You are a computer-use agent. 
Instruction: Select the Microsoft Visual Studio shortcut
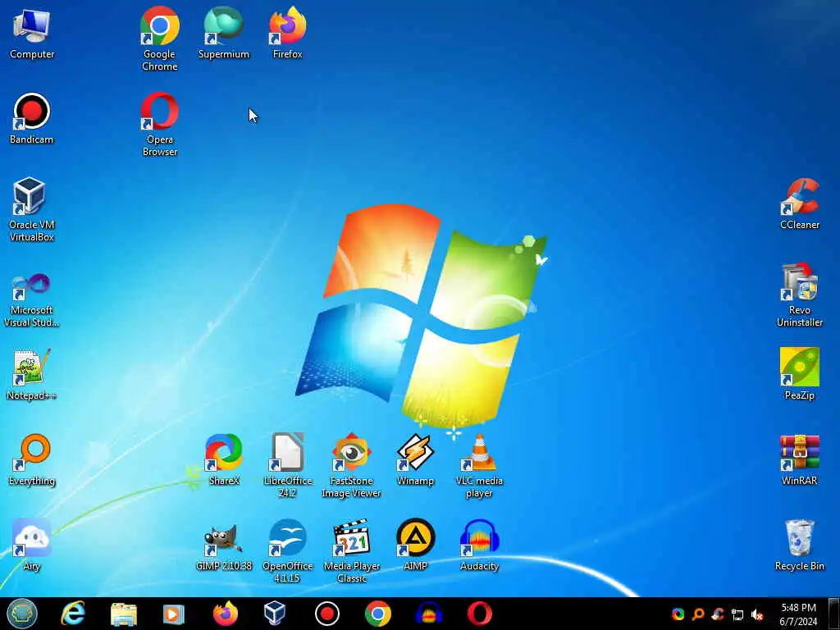click(x=32, y=300)
